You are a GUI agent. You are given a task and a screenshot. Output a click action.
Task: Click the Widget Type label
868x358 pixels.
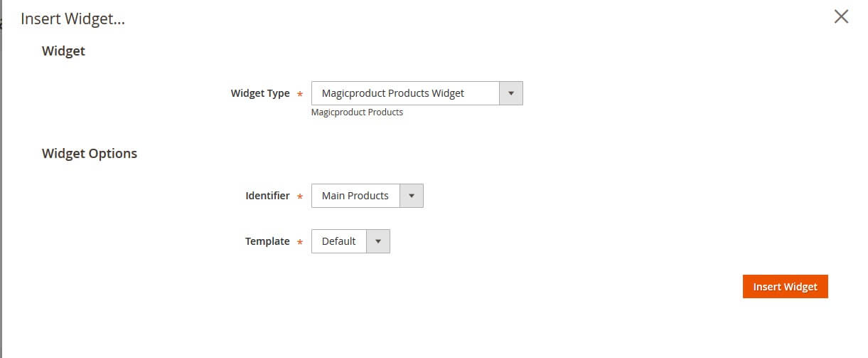[x=260, y=93]
